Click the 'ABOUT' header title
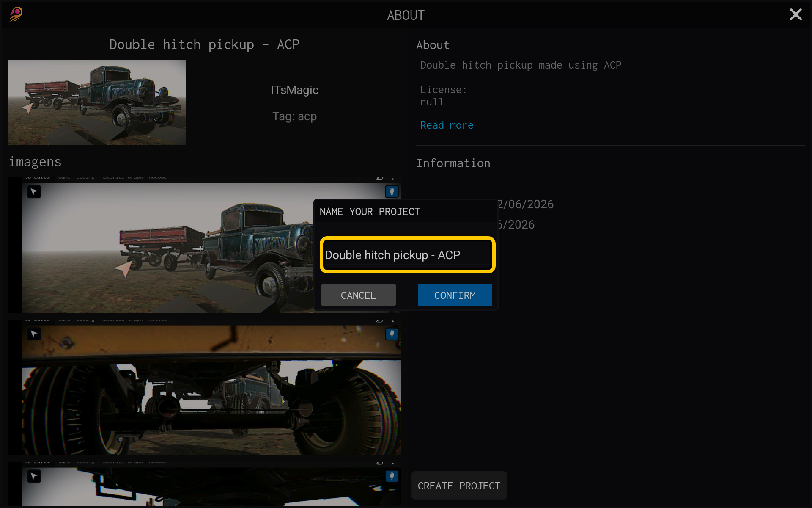The image size is (812, 508). (406, 15)
